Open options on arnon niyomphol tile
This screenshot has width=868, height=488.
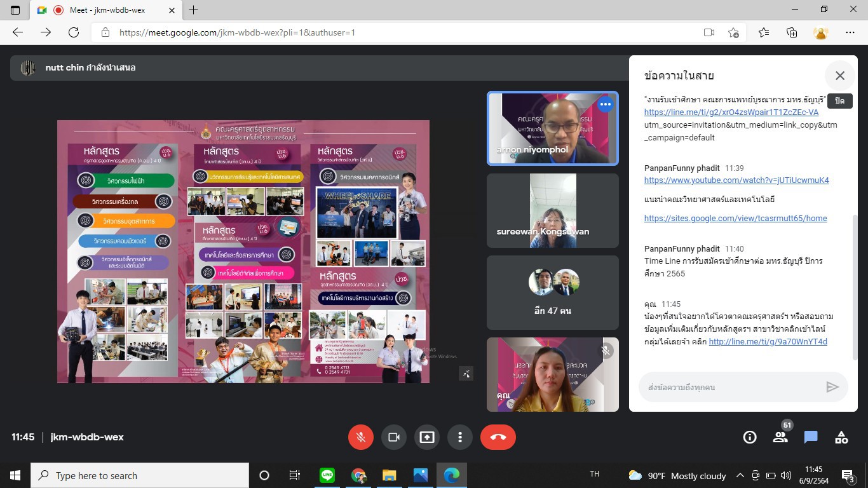tap(605, 104)
